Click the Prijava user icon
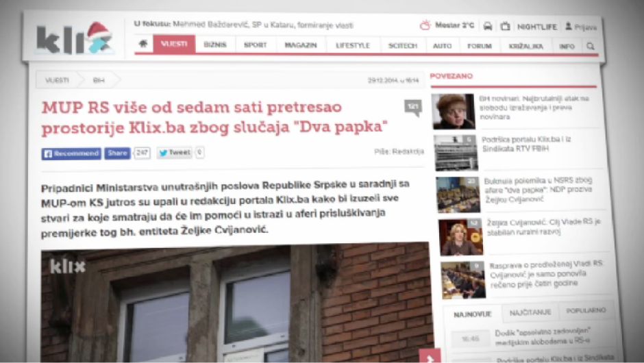The height and width of the screenshot is (363, 644). (x=569, y=26)
